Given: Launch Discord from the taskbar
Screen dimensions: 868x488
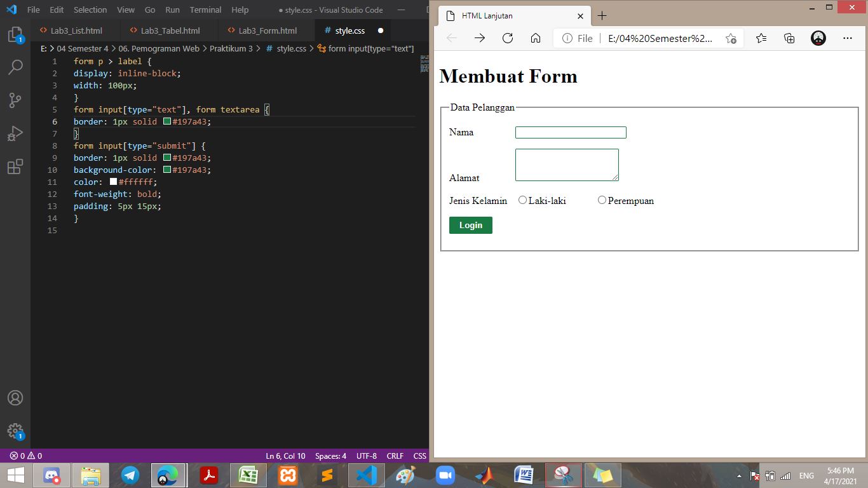Looking at the screenshot, I should coord(51,475).
